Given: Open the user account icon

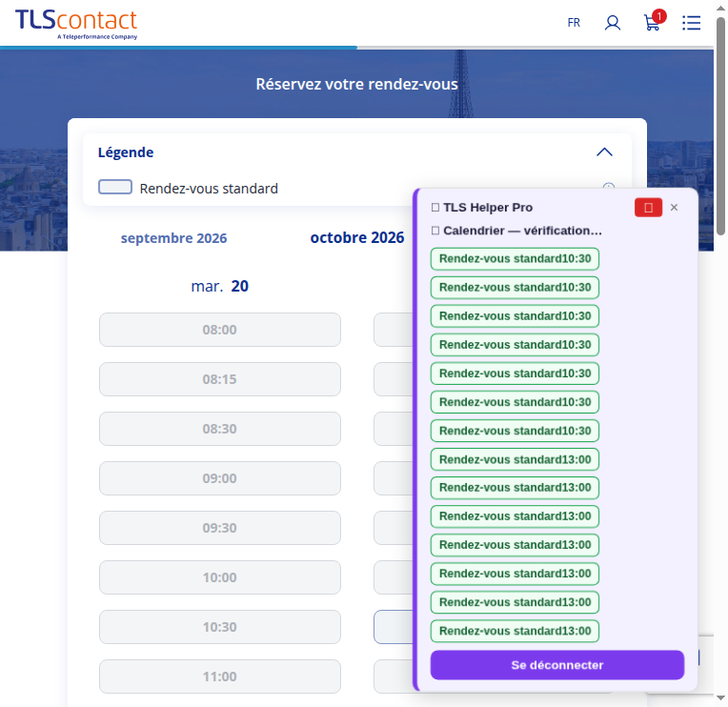Looking at the screenshot, I should [613, 22].
